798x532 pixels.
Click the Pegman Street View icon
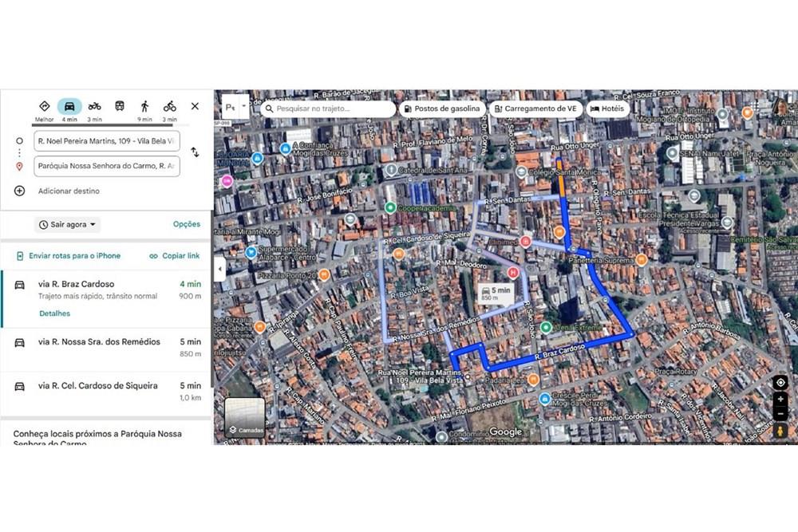pos(780,431)
